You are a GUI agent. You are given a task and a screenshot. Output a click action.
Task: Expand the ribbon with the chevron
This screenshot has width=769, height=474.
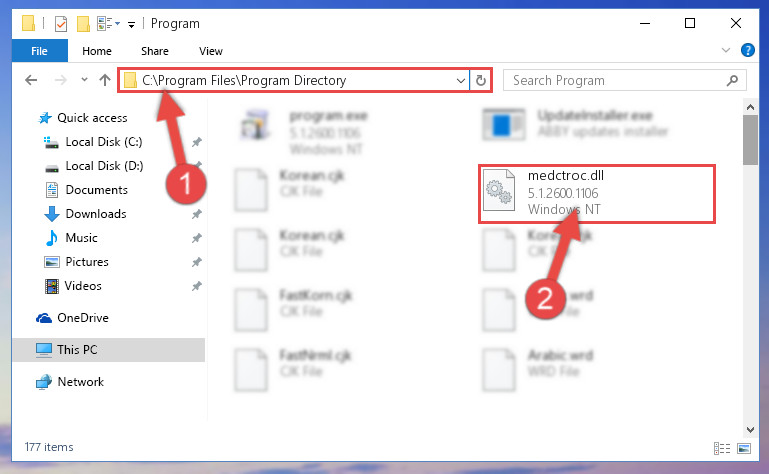point(726,50)
